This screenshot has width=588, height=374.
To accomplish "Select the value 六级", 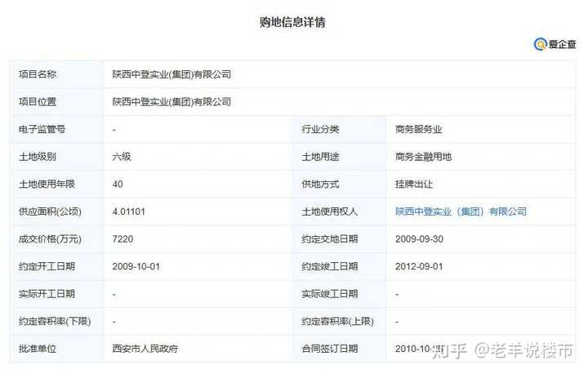I will [x=122, y=157].
